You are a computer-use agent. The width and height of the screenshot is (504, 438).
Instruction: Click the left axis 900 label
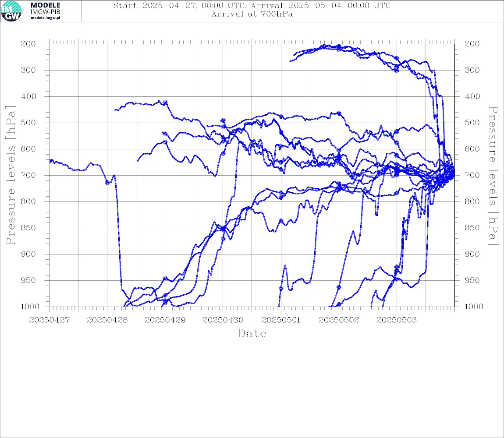coord(28,254)
